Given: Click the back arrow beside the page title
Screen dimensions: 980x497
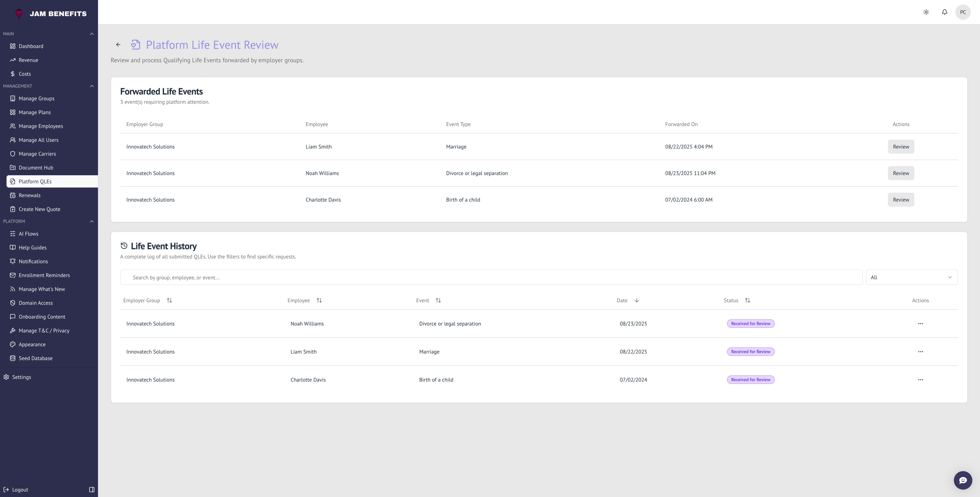Looking at the screenshot, I should coord(118,45).
